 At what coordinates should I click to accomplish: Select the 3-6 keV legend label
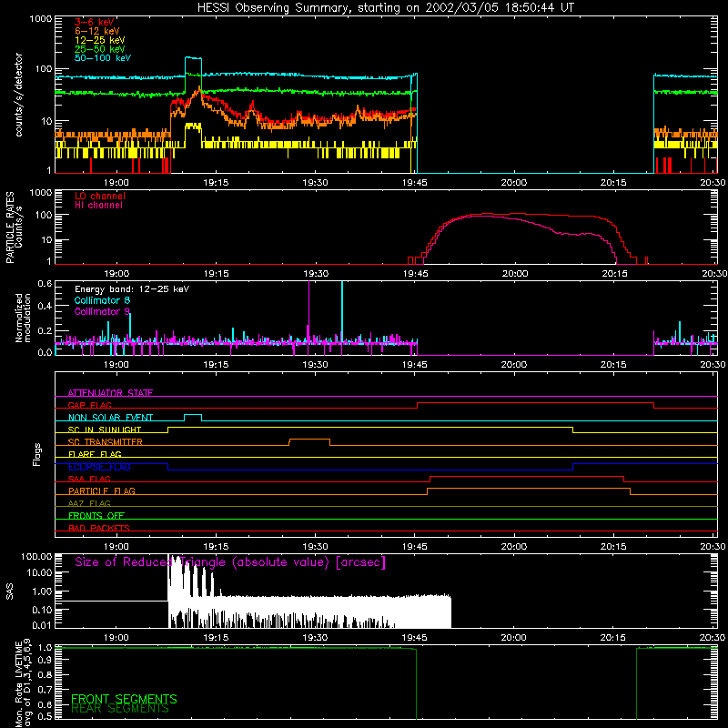point(95,22)
